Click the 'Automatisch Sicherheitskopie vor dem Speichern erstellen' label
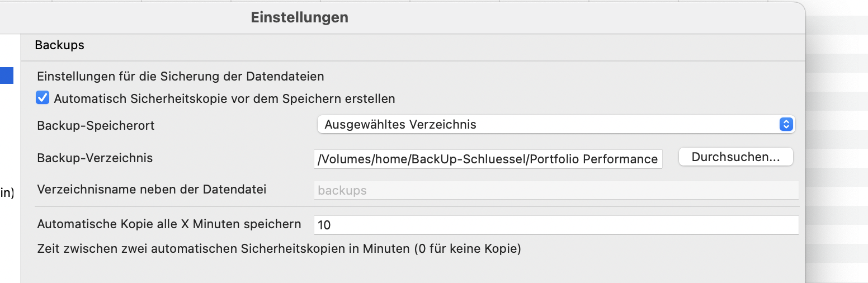The height and width of the screenshot is (283, 868). (x=224, y=99)
